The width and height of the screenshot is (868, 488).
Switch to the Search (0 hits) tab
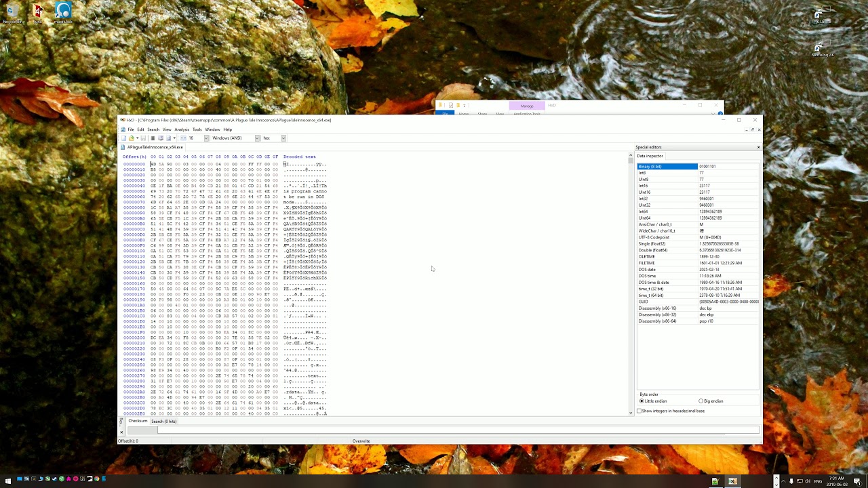[163, 421]
